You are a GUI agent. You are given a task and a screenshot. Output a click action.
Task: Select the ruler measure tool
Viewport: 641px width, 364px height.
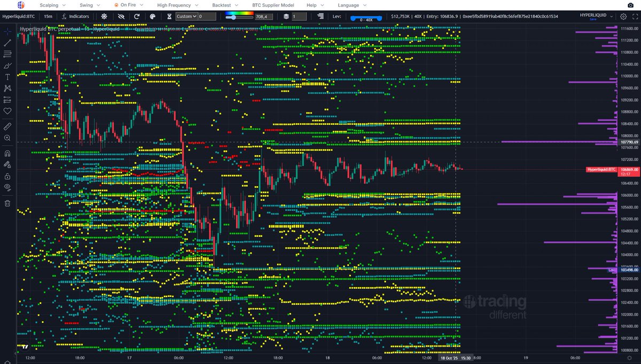(7, 126)
